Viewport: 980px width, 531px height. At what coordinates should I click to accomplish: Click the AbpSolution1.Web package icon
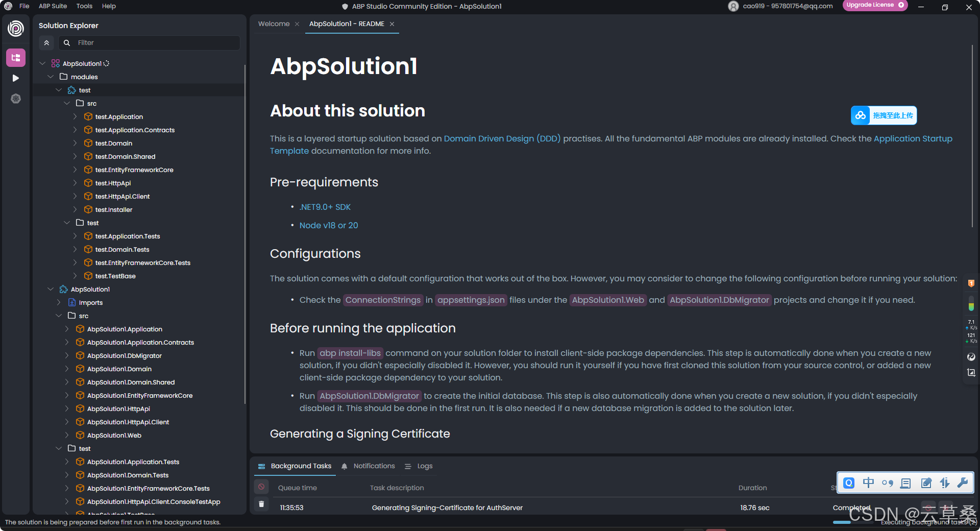[x=80, y=435]
